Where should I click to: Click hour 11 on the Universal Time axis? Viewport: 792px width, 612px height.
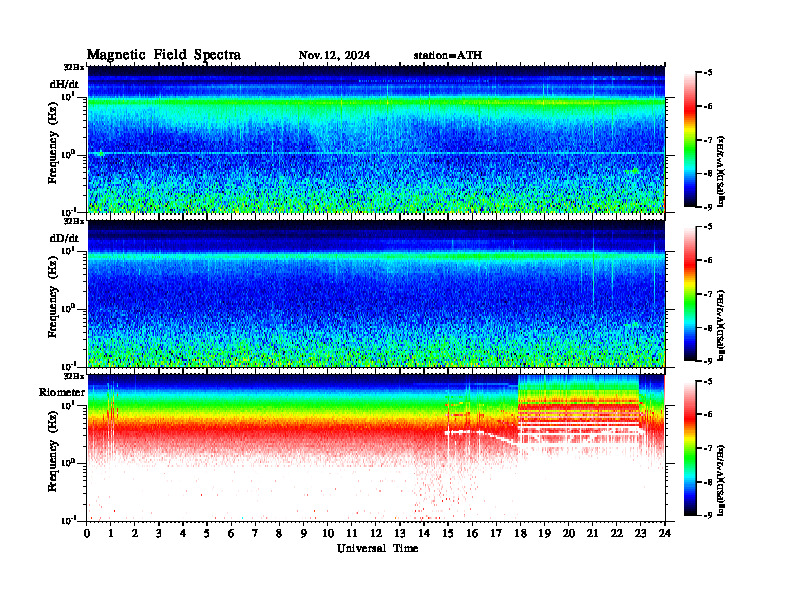tap(352, 534)
